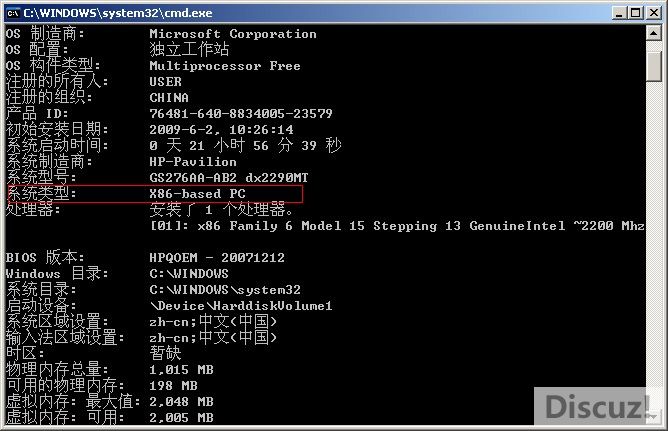Click the uptime value '0 天 21 小时 56 分 39 秒'
The height and width of the screenshot is (431, 668).
245,146
